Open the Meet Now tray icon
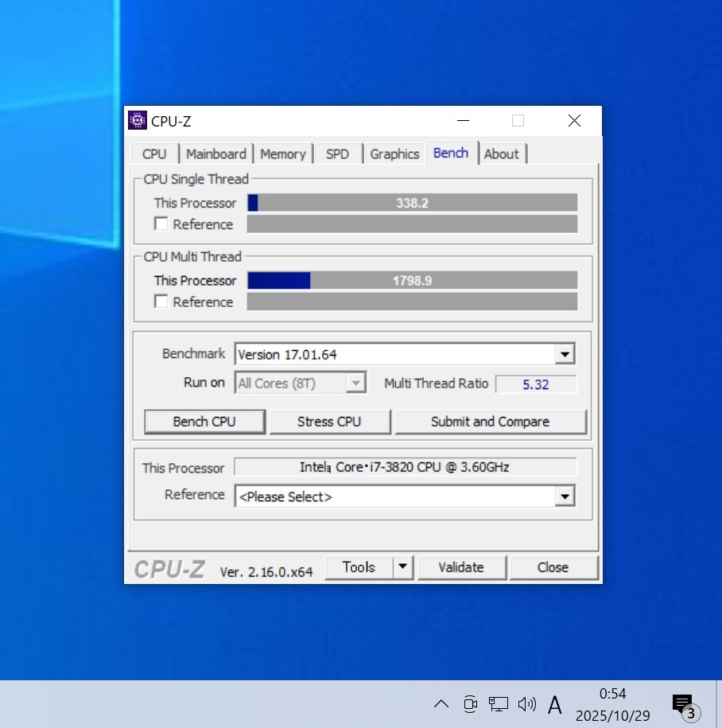The height and width of the screenshot is (728, 722). [x=470, y=703]
